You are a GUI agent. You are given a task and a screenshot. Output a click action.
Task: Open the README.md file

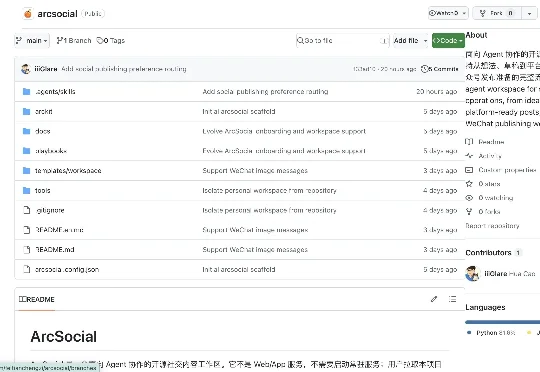pos(54,250)
